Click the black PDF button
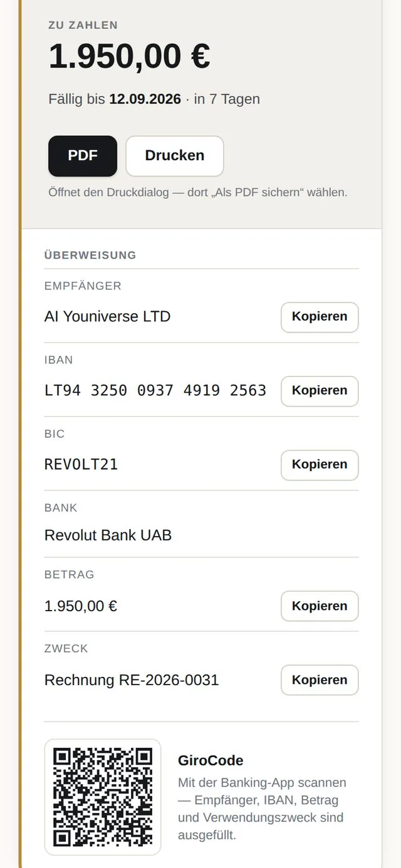The width and height of the screenshot is (401, 868). (83, 156)
